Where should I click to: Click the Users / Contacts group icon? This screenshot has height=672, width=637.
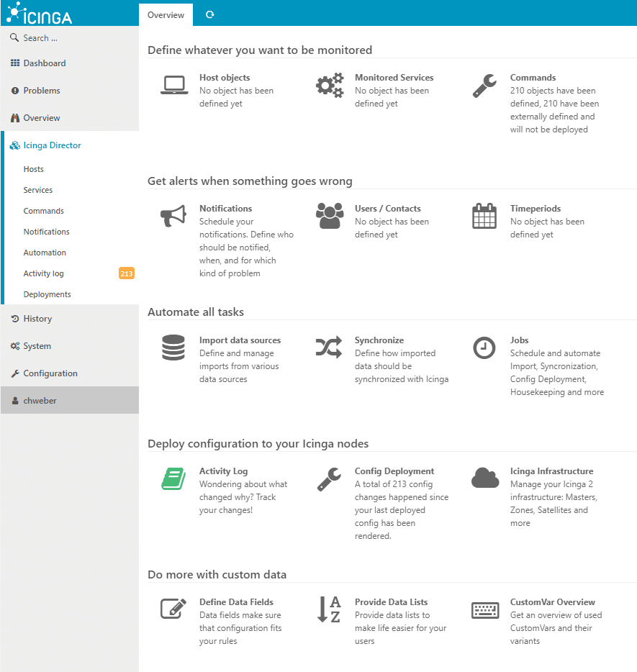[330, 216]
